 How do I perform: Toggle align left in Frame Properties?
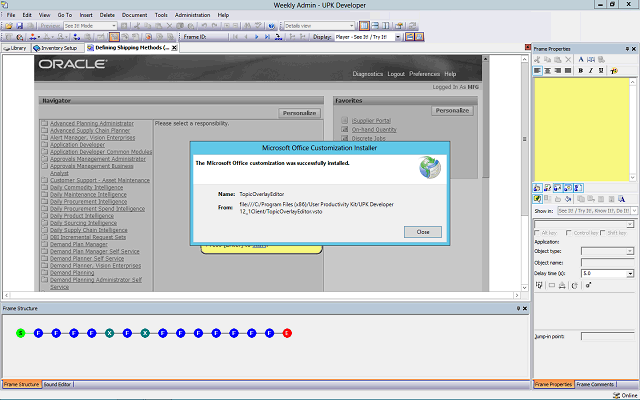coord(537,71)
